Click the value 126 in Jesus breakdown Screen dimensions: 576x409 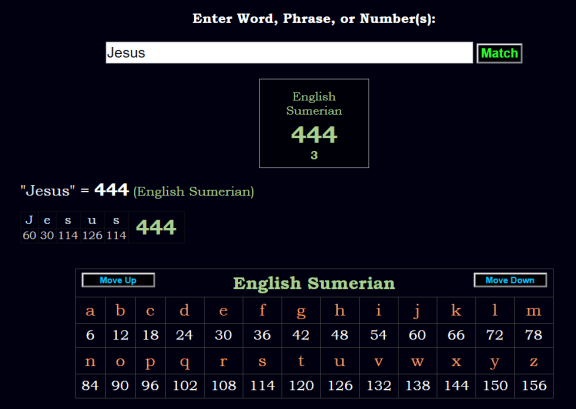[92, 235]
